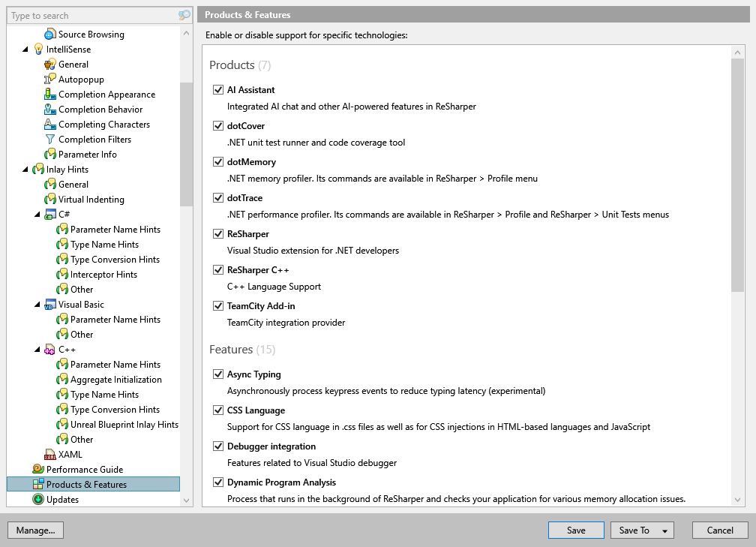Click the search magnifier icon

pyautogui.click(x=184, y=16)
